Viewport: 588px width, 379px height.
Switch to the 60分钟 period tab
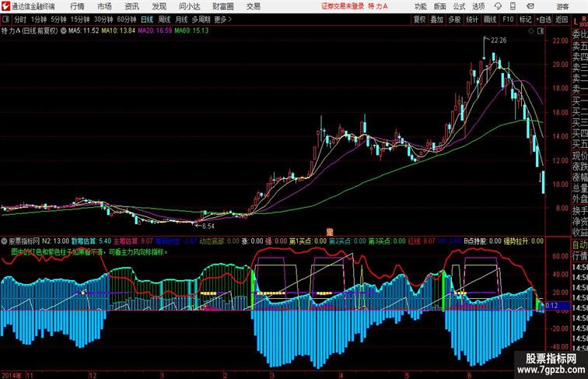pyautogui.click(x=127, y=19)
